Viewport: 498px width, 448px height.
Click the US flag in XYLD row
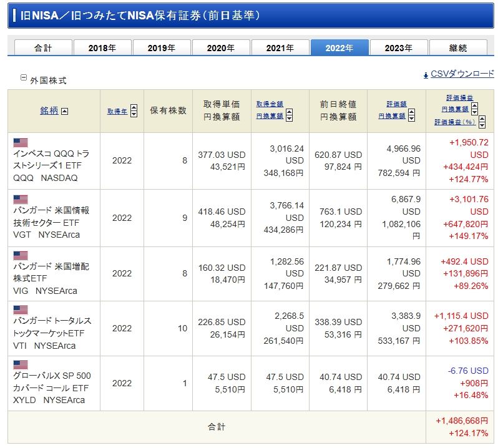(21, 364)
